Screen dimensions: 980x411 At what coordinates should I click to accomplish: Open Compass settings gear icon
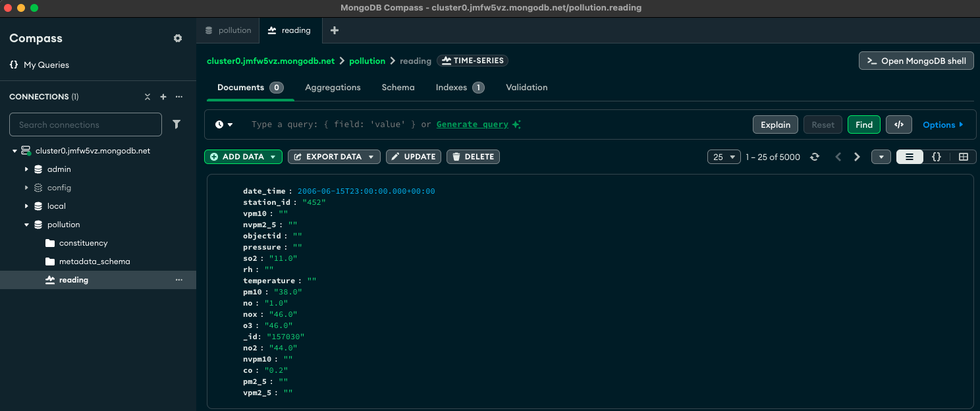[x=178, y=38]
